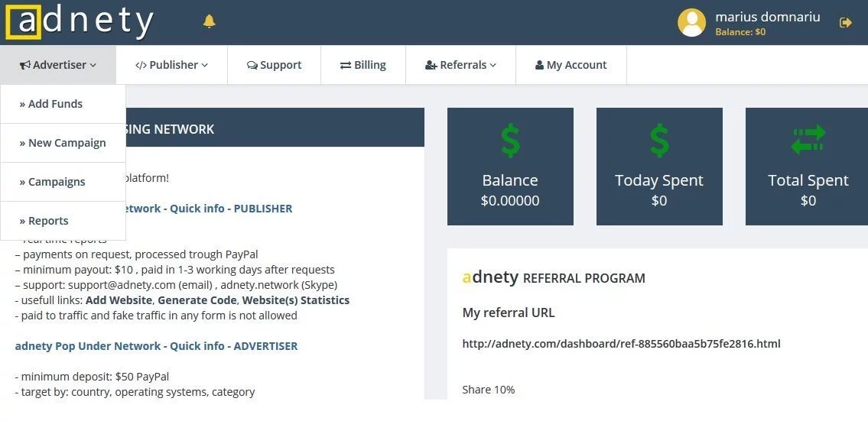Open the My Account tab label

point(577,65)
